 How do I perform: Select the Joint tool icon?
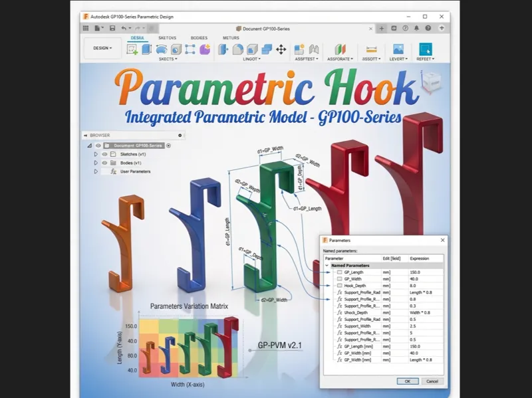(314, 49)
